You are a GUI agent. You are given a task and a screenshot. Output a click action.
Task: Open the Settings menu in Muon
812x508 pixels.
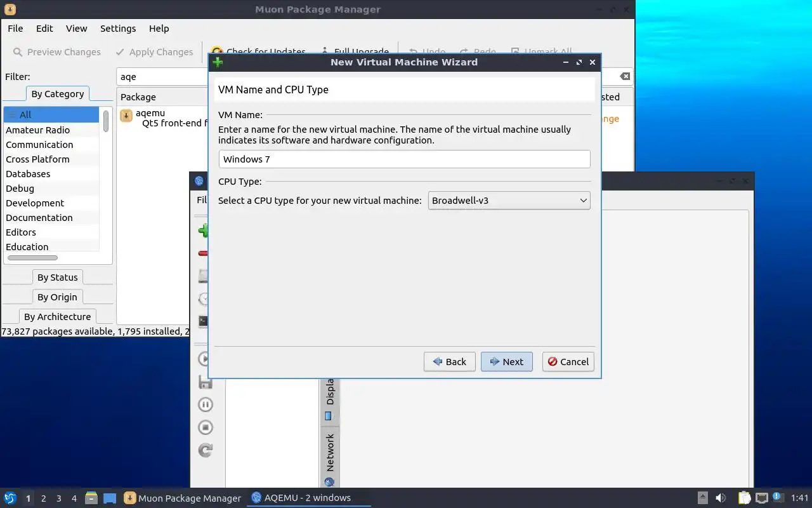click(118, 29)
